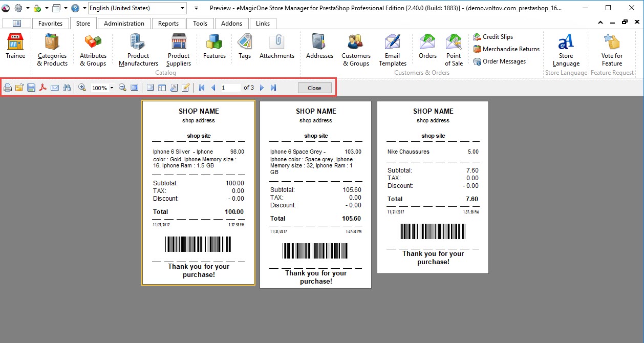Screen dimensions: 644x343
Task: Go to the next preview page
Action: 262,88
